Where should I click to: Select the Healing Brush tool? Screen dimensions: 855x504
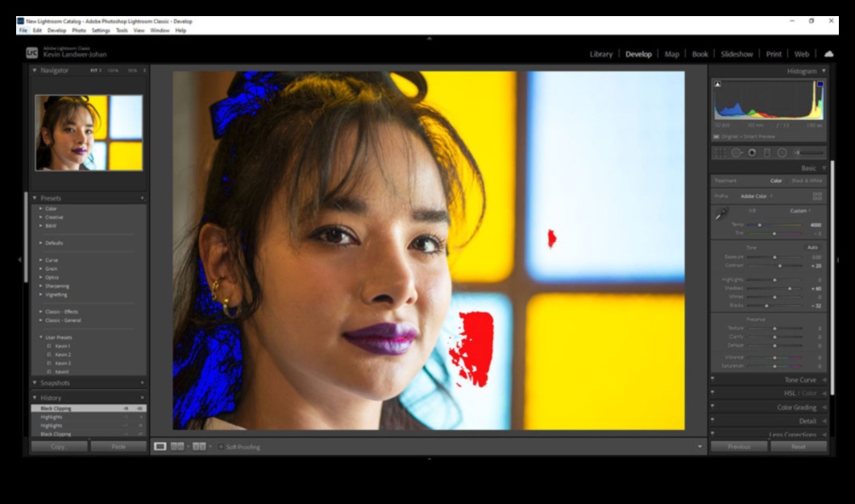(x=736, y=151)
